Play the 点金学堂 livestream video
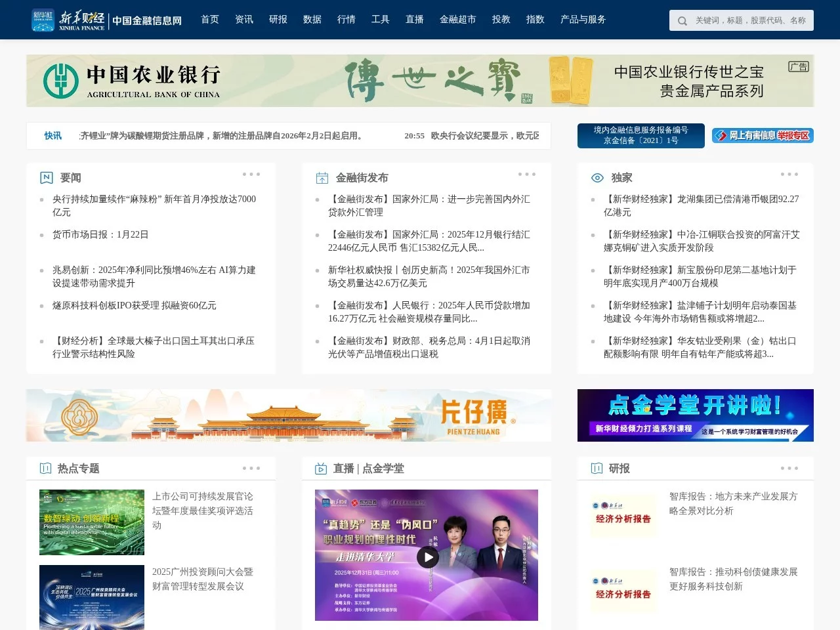The height and width of the screenshot is (630, 840). tap(427, 557)
